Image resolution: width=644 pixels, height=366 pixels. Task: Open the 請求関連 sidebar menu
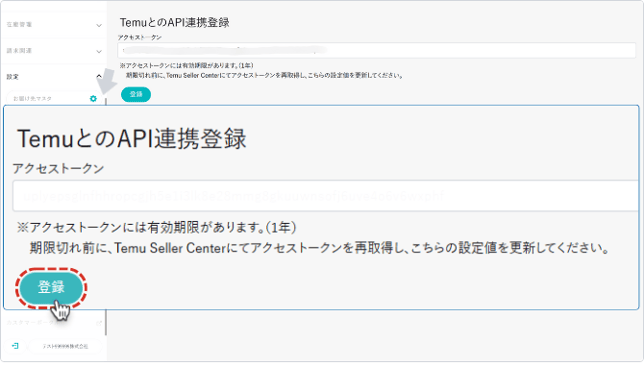pyautogui.click(x=53, y=51)
